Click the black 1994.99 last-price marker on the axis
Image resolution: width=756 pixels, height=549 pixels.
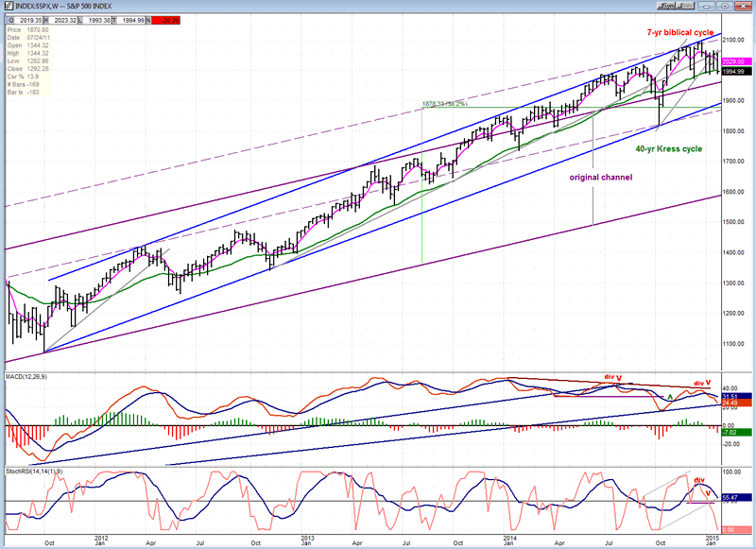coord(737,71)
